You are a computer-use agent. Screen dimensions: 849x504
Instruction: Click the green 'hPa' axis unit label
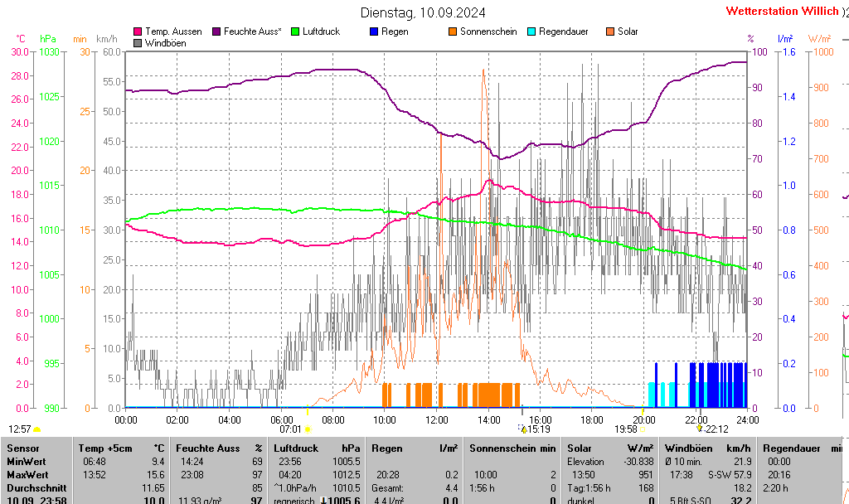tap(48, 39)
